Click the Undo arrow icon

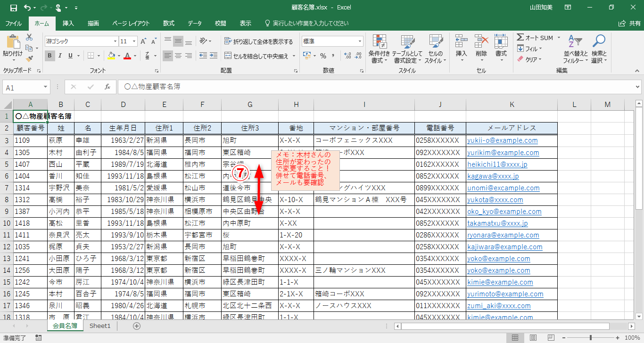click(27, 8)
